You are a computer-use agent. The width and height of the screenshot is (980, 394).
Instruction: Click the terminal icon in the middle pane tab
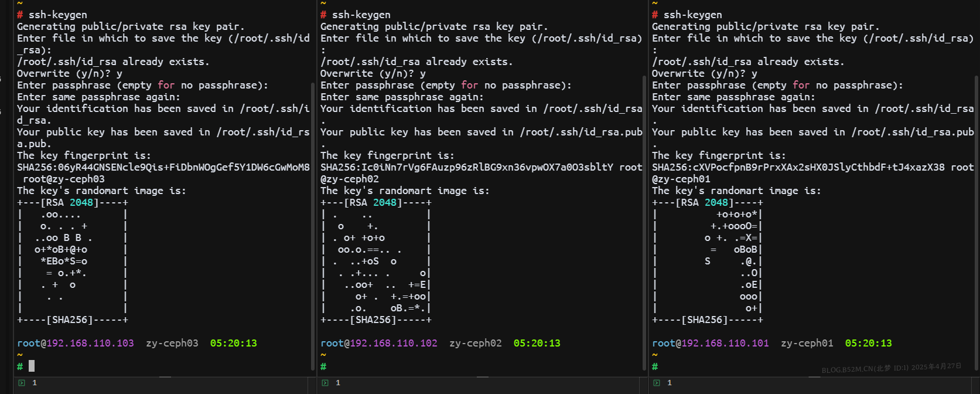pos(325,383)
